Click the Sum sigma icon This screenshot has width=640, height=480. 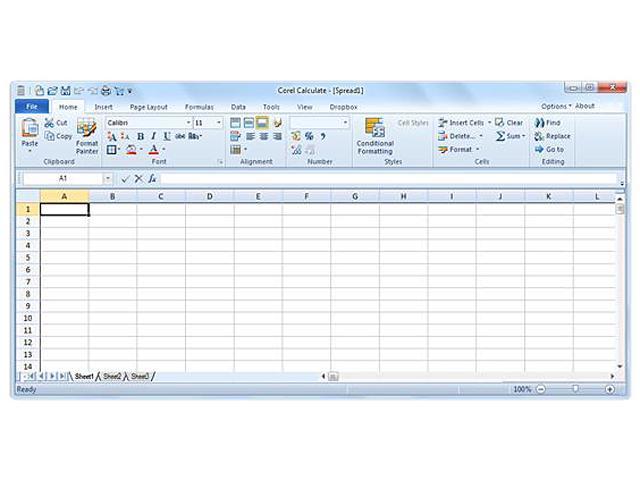(500, 136)
